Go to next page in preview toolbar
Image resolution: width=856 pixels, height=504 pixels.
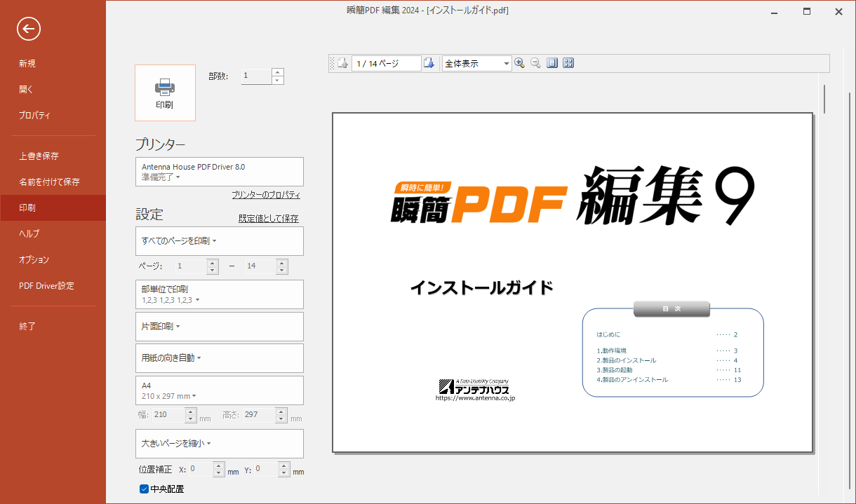click(429, 63)
